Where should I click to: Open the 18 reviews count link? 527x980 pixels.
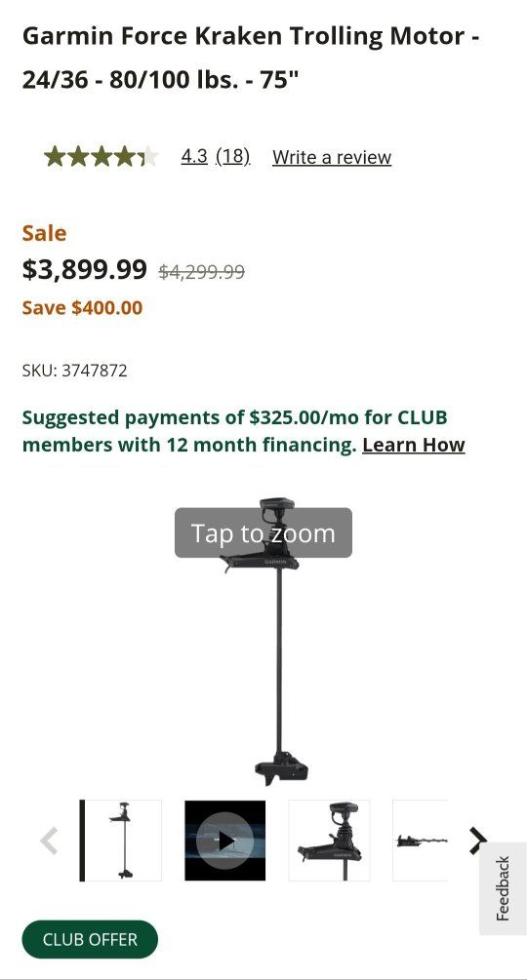click(x=233, y=156)
